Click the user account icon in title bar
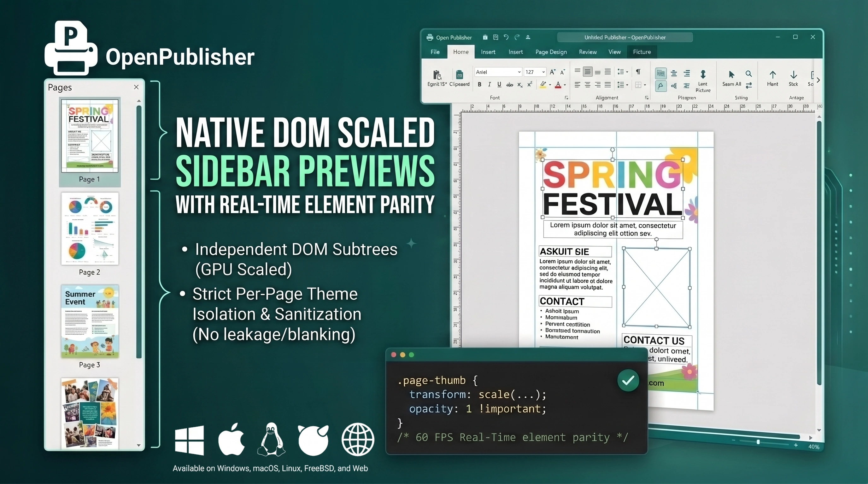 click(528, 37)
